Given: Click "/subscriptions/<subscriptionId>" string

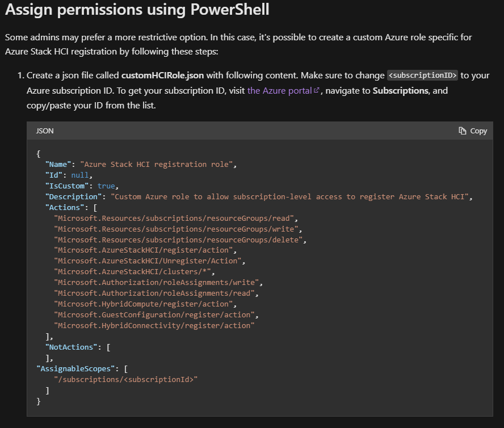Looking at the screenshot, I should 125,379.
